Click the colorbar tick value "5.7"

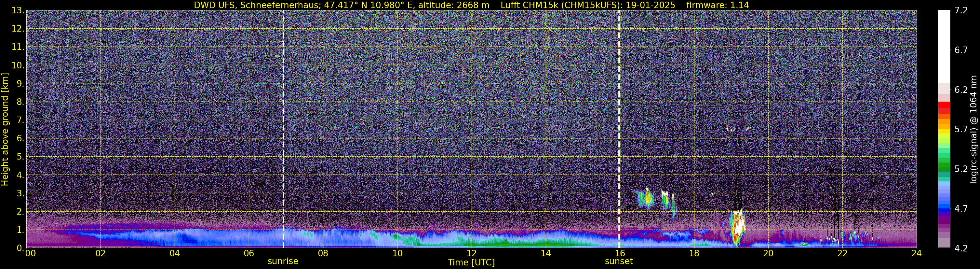tap(961, 130)
